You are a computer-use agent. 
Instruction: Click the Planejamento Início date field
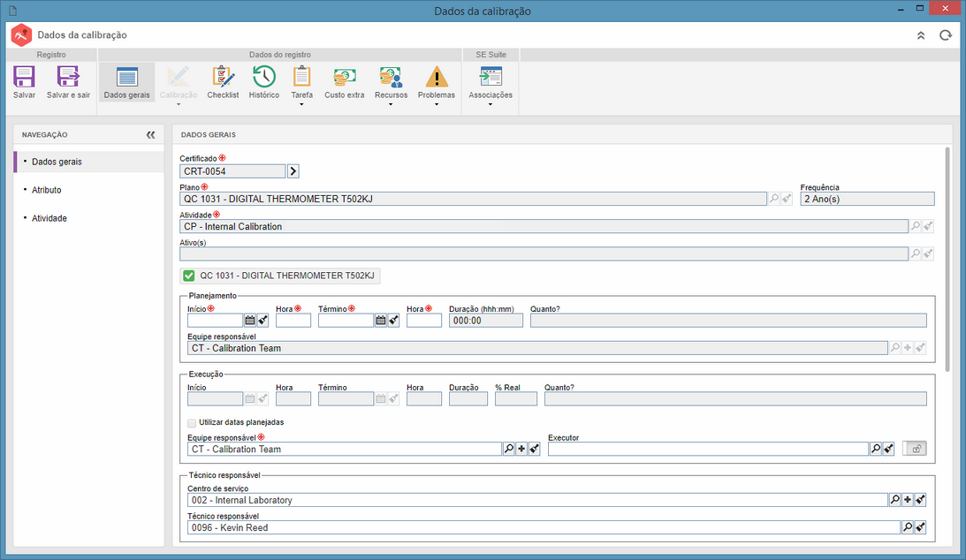[x=215, y=321]
